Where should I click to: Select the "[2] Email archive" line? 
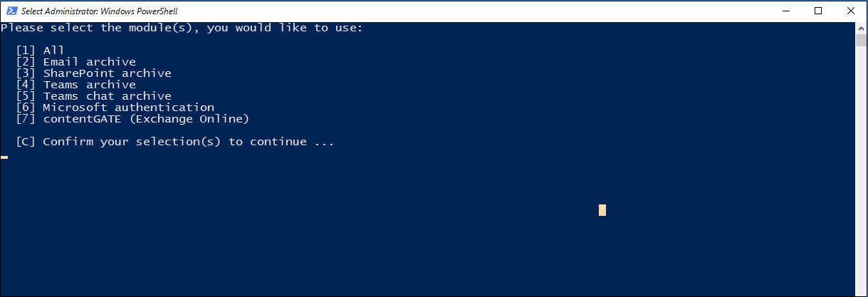pos(75,62)
